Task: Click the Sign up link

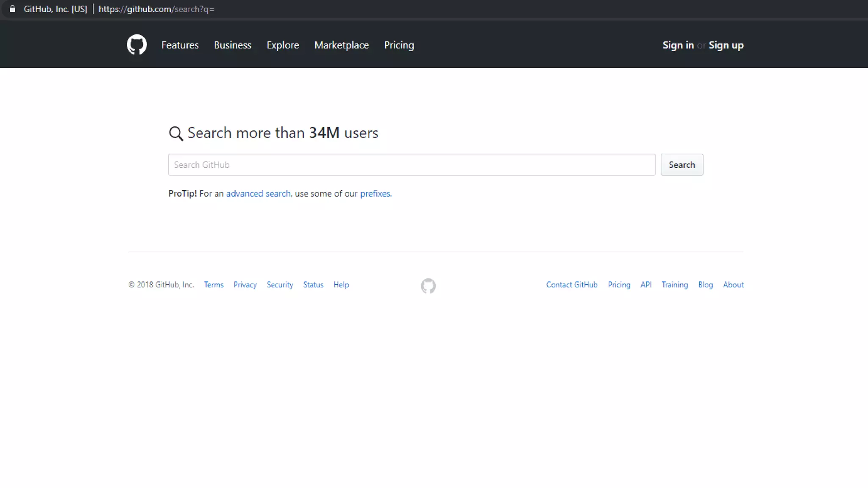Action: 726,45
